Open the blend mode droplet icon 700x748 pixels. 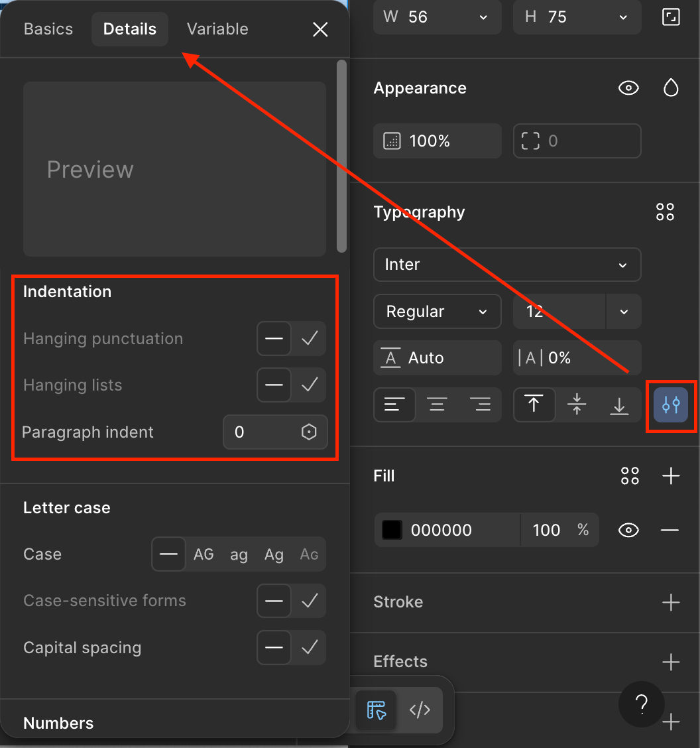pyautogui.click(x=670, y=88)
